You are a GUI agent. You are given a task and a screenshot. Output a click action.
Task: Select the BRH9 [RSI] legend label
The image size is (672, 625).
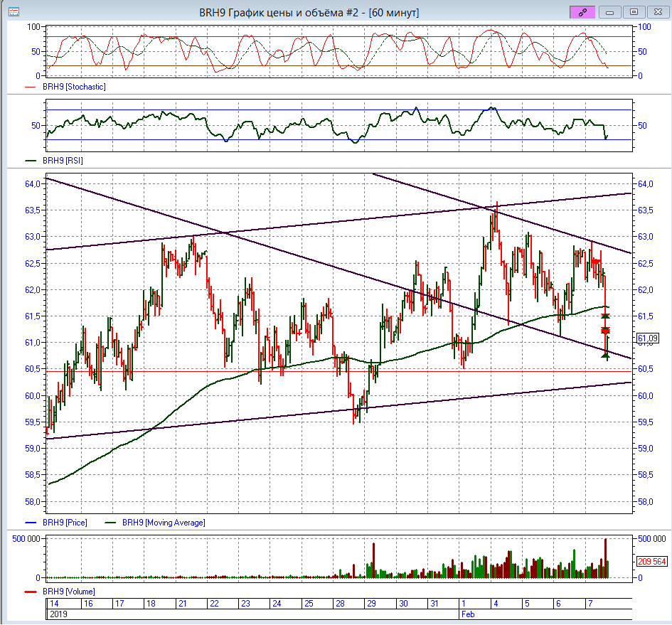point(63,161)
